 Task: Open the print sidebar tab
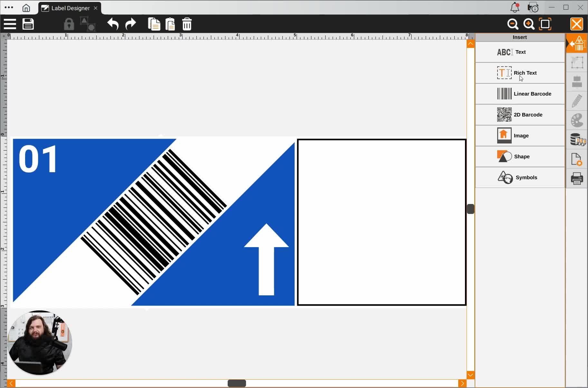pyautogui.click(x=577, y=178)
